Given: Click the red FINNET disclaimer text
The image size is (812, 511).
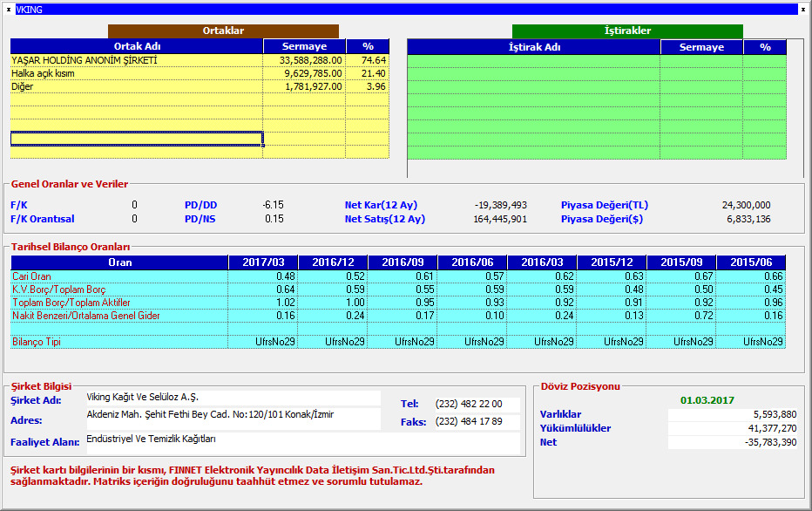Looking at the screenshot, I should point(253,476).
